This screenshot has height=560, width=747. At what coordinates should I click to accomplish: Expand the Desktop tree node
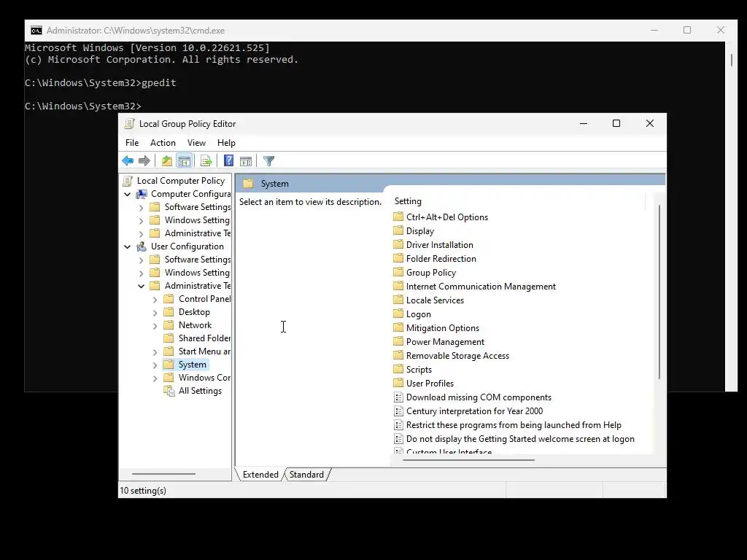(x=155, y=313)
